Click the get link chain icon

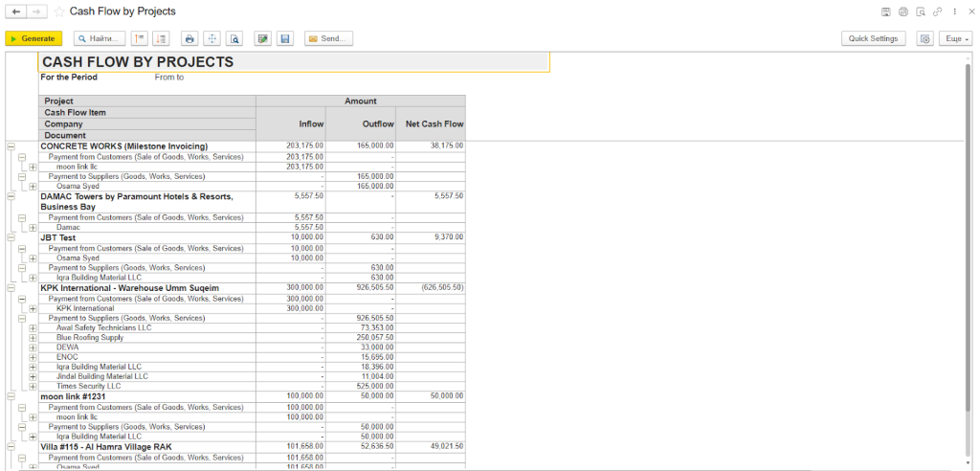[x=937, y=11]
